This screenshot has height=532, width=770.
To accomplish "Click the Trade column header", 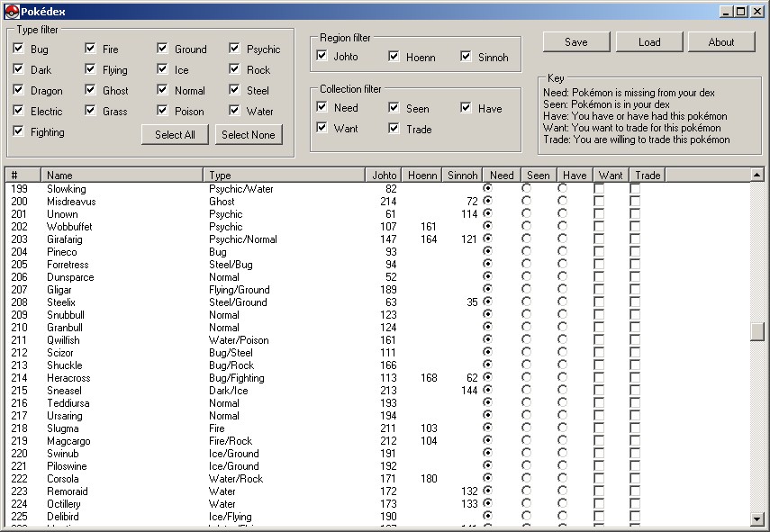I will tap(648, 176).
